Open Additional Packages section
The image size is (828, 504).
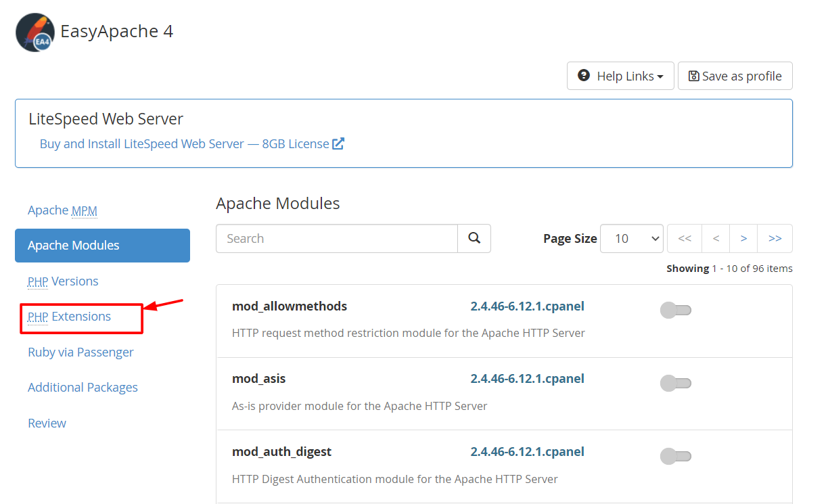[x=83, y=388]
